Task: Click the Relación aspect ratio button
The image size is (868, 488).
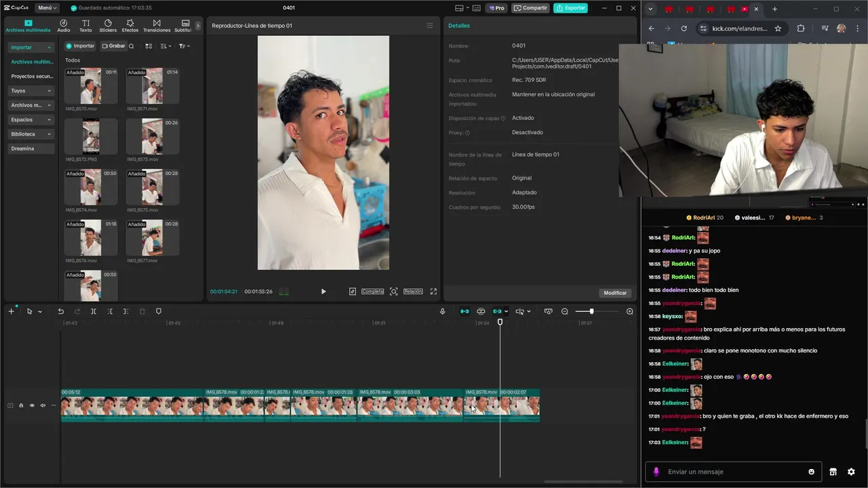Action: point(413,291)
